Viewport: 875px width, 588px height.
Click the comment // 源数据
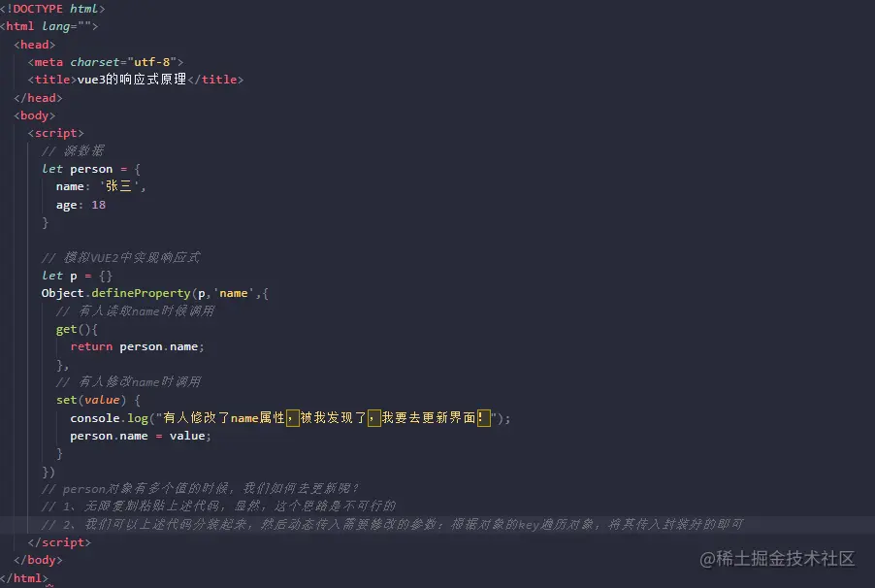coord(73,150)
